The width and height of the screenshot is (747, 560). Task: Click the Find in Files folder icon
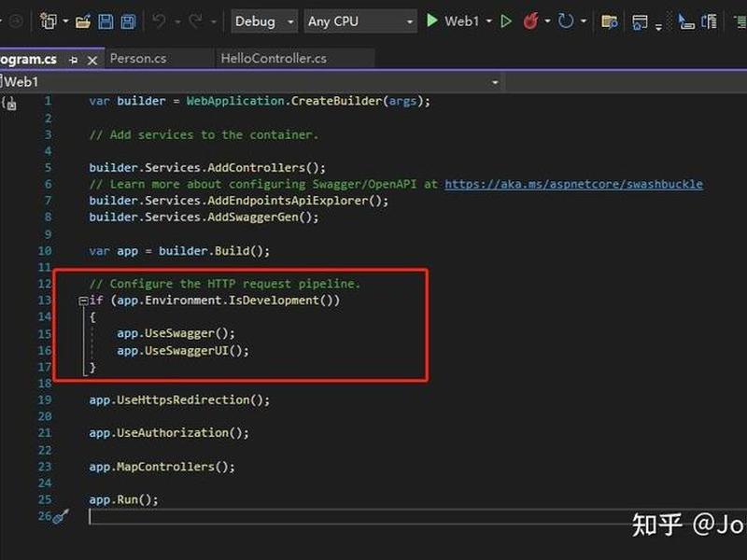pos(610,21)
